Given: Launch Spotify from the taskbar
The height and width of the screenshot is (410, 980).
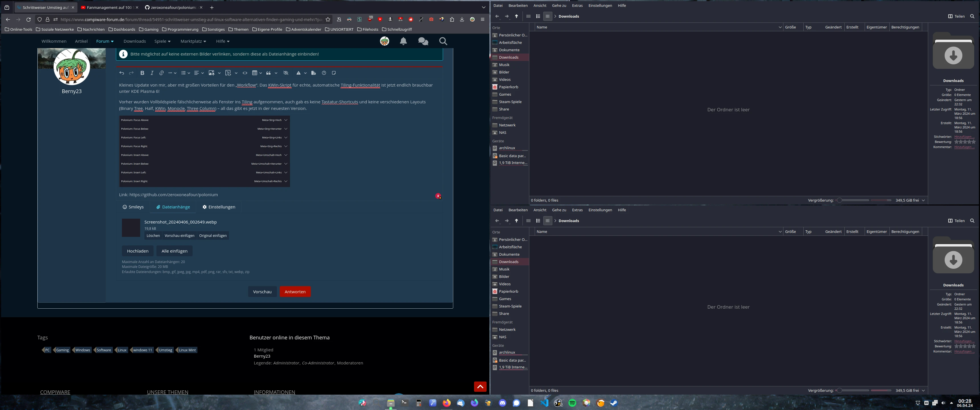Looking at the screenshot, I should click(573, 403).
